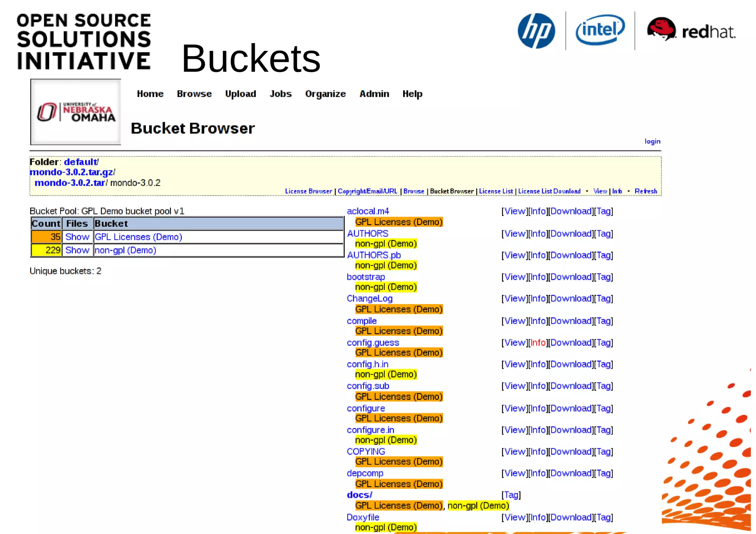Click the HP logo

coord(536,31)
